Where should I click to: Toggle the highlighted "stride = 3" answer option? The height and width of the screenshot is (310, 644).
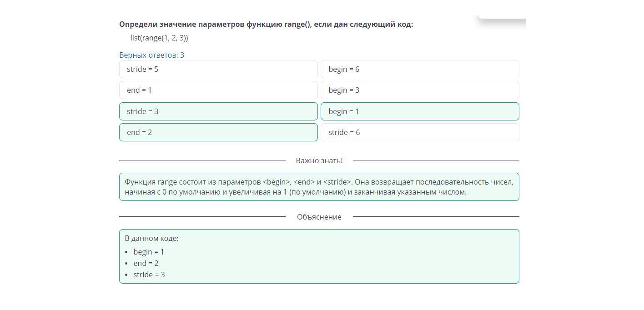click(x=218, y=111)
